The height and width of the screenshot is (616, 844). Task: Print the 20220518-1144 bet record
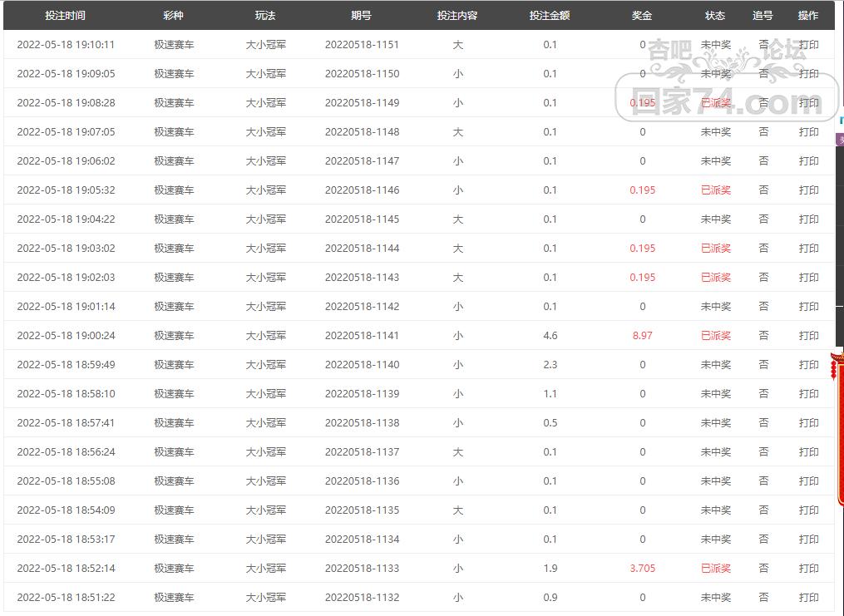(808, 248)
